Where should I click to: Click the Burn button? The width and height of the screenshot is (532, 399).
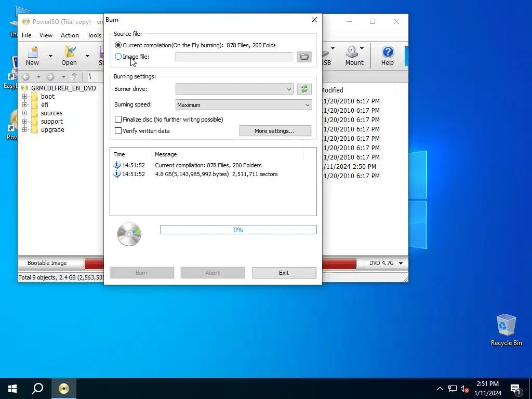click(142, 273)
